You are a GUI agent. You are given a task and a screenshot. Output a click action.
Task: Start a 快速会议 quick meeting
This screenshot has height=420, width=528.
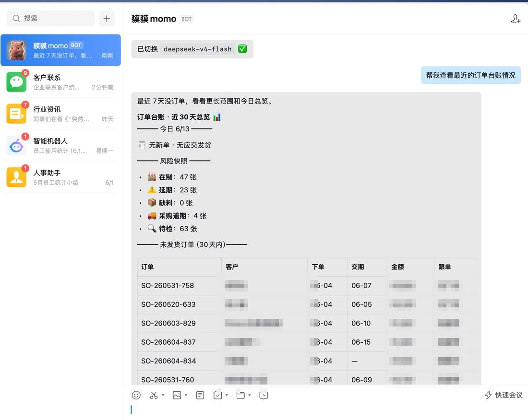(504, 395)
